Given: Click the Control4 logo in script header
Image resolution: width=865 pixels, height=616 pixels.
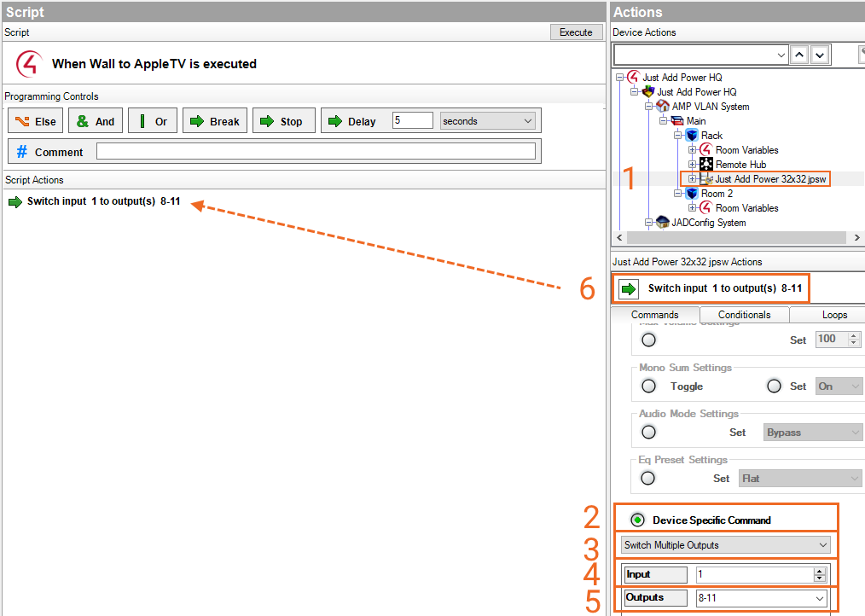Looking at the screenshot, I should [x=29, y=64].
